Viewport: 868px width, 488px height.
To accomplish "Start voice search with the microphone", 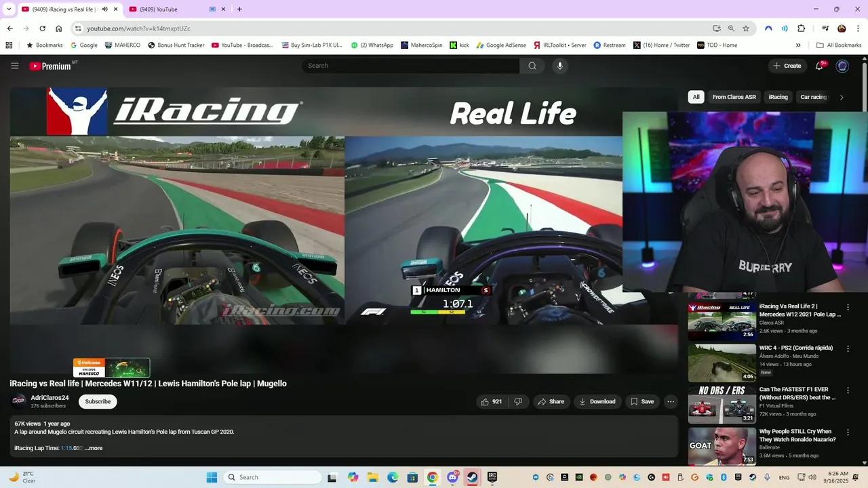I will tap(559, 66).
